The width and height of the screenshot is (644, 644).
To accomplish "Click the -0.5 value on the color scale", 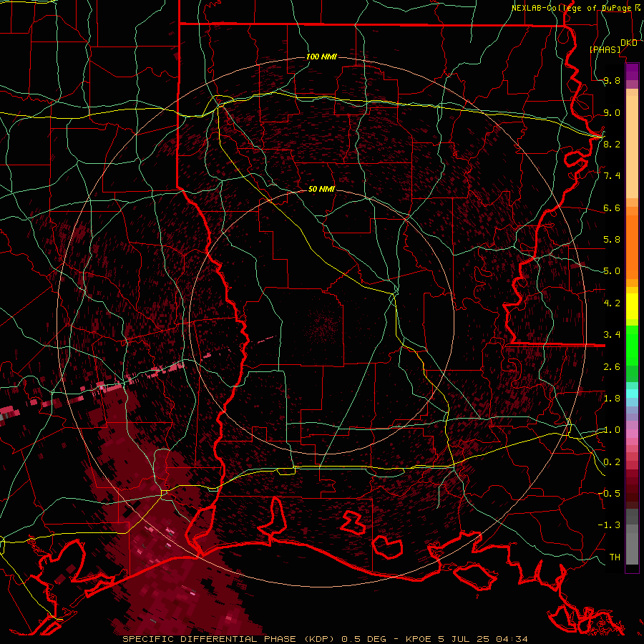I will (609, 493).
